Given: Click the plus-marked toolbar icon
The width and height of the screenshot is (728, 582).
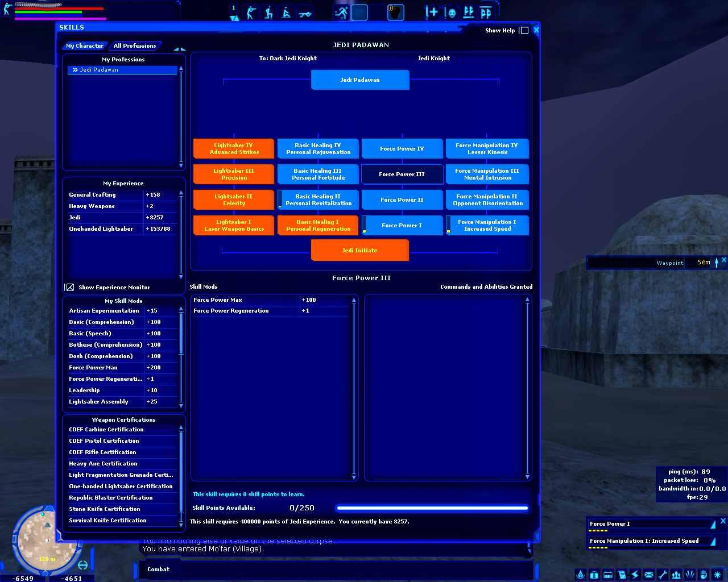Looking at the screenshot, I should 432,13.
